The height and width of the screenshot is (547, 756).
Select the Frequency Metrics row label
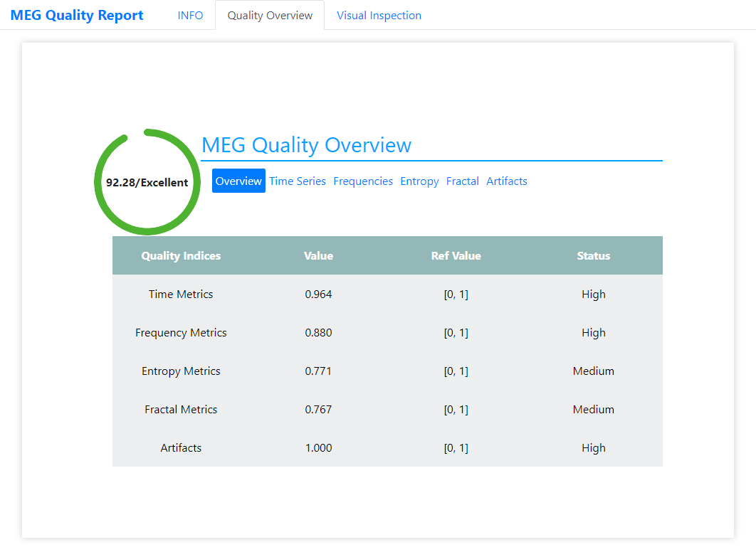(x=181, y=332)
